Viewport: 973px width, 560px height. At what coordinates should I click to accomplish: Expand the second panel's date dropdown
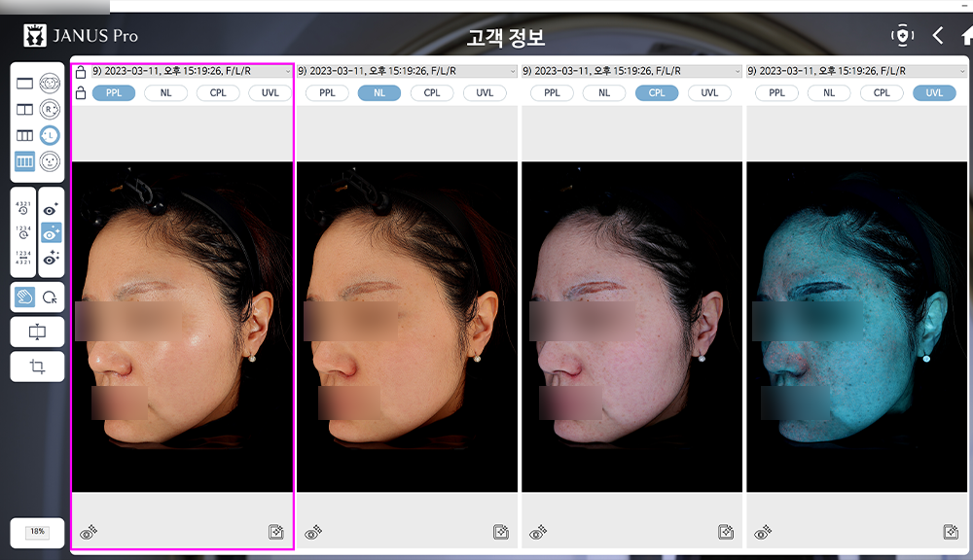513,71
